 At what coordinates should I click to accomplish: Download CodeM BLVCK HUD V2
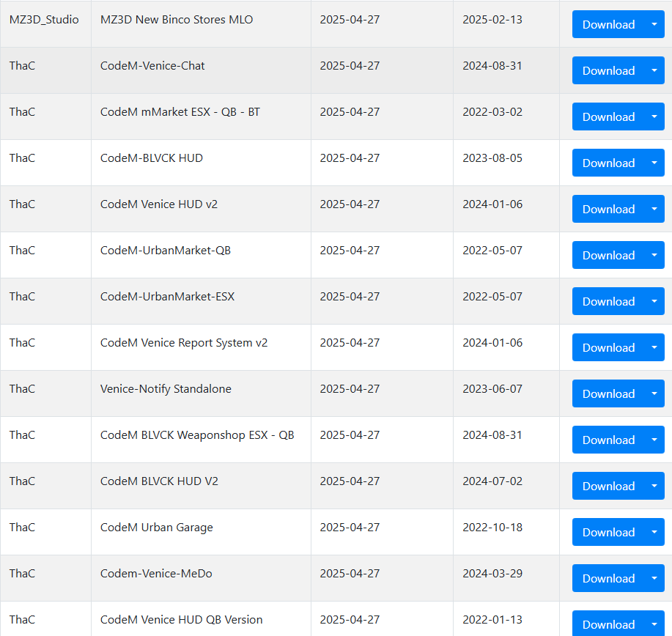point(608,486)
